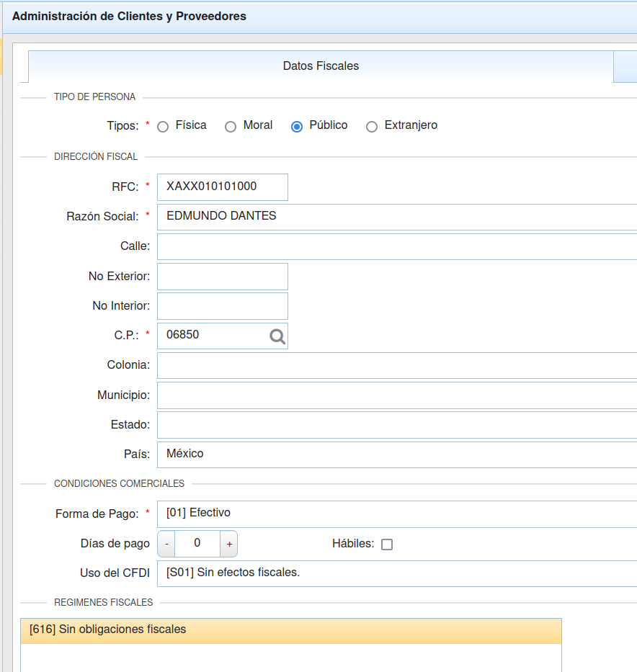Viewport: 637px width, 672px height.
Task: Click the Administración de Clientes y Proveedores title
Action: click(129, 17)
